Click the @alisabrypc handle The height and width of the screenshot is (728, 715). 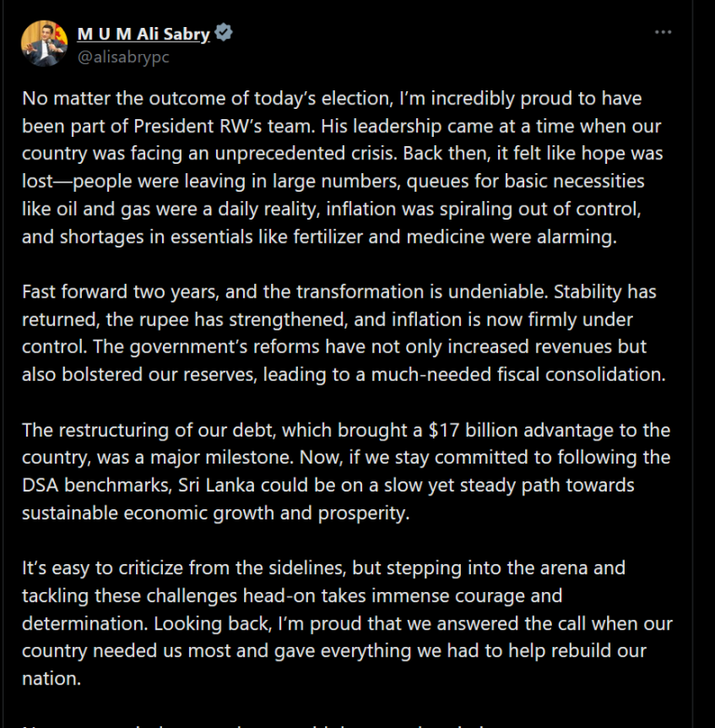pyautogui.click(x=123, y=57)
